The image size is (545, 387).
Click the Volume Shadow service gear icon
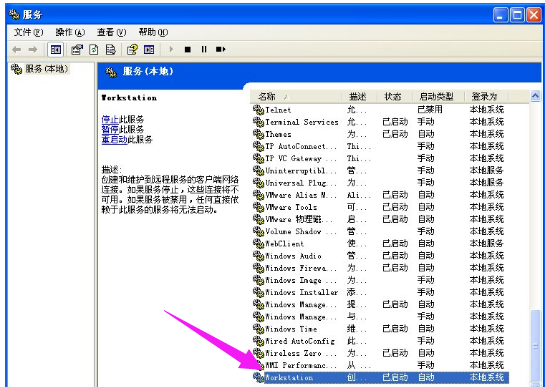[258, 232]
